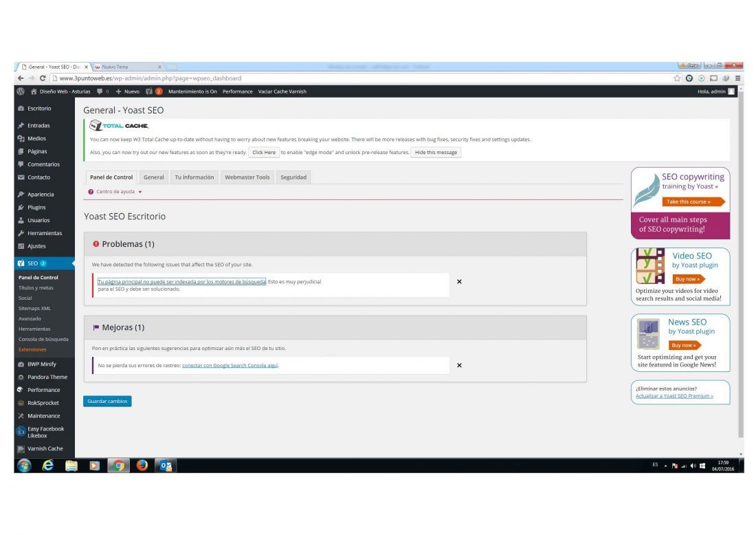Click Mantenimiento is On in admin bar
The height and width of the screenshot is (535, 756).
coord(192,91)
